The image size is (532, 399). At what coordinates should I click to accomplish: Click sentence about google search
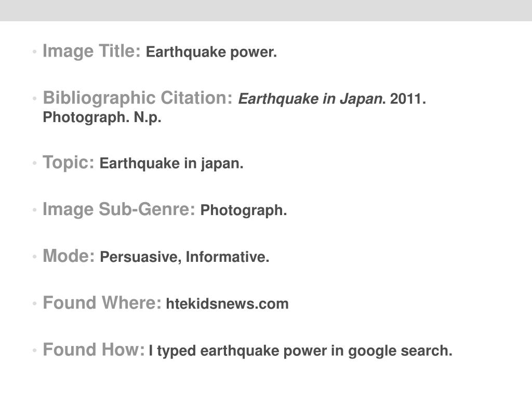tap(301, 351)
